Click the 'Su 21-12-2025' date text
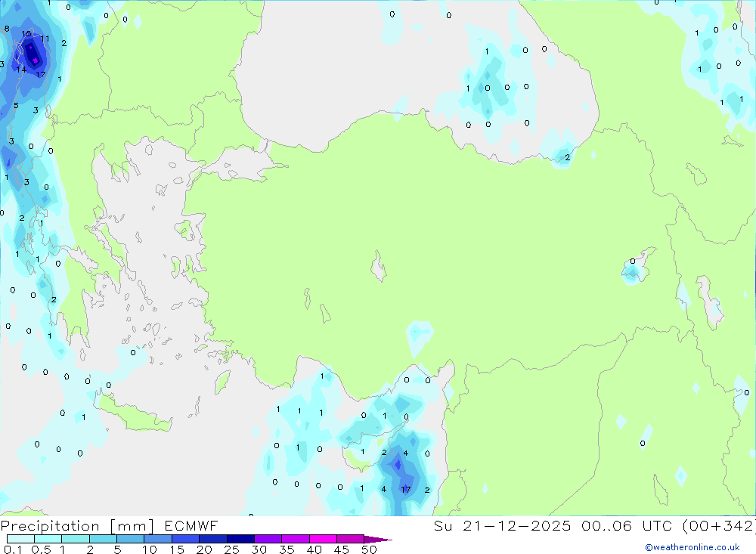The height and width of the screenshot is (554, 756). coord(502,526)
